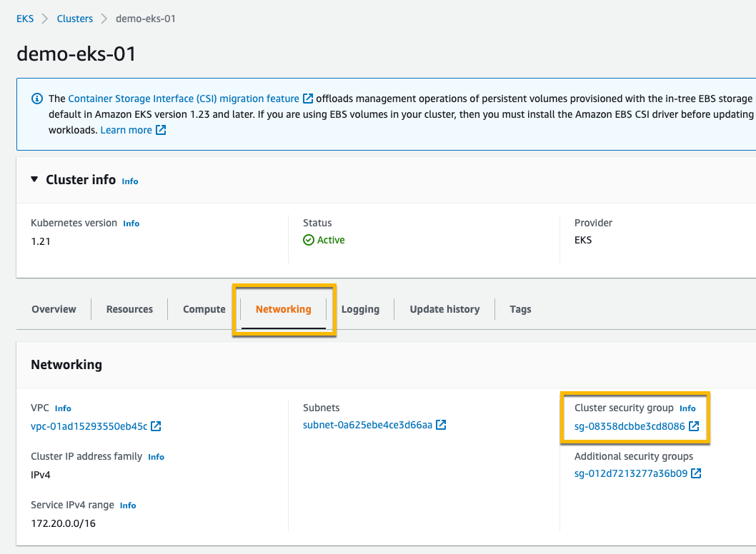Viewport: 756px width, 554px height.
Task: Select the Compute tab
Action: (204, 309)
